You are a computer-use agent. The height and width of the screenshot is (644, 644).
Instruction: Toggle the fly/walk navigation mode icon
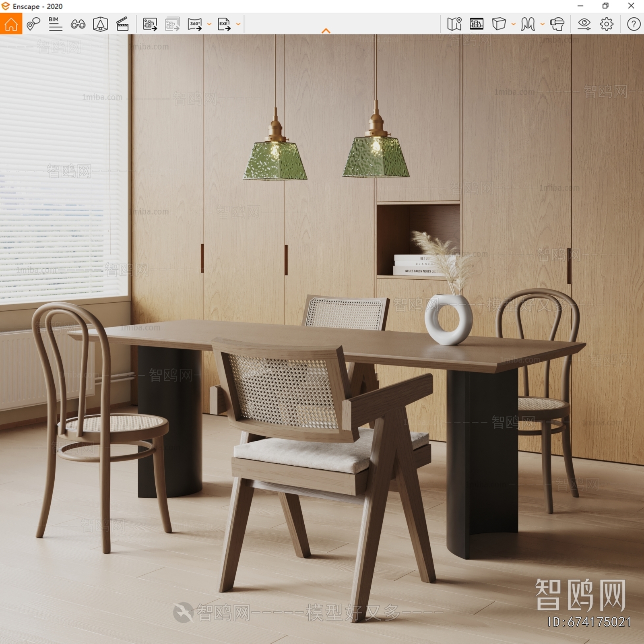528,24
